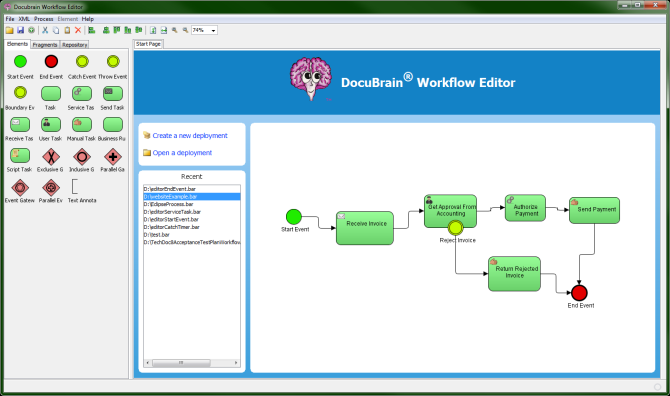The width and height of the screenshot is (670, 396).
Task: Click the Recent list horizontal scrollbar thumb
Action: pos(181,363)
